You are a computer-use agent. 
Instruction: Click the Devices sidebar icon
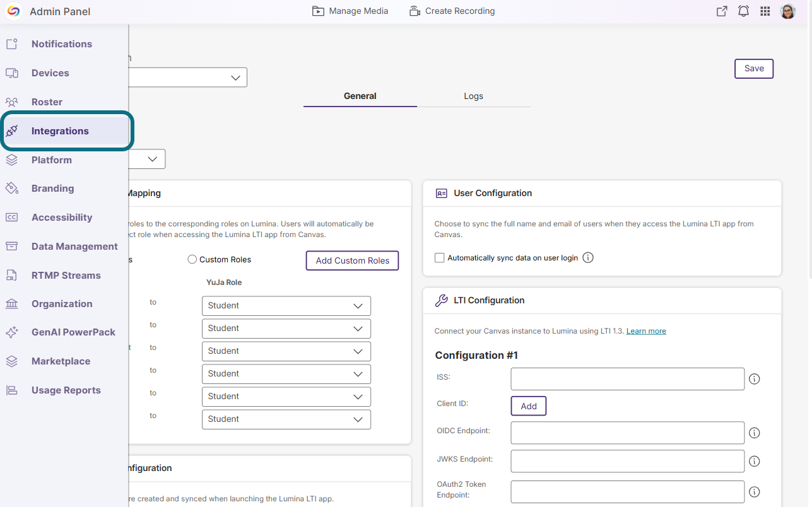pos(11,73)
